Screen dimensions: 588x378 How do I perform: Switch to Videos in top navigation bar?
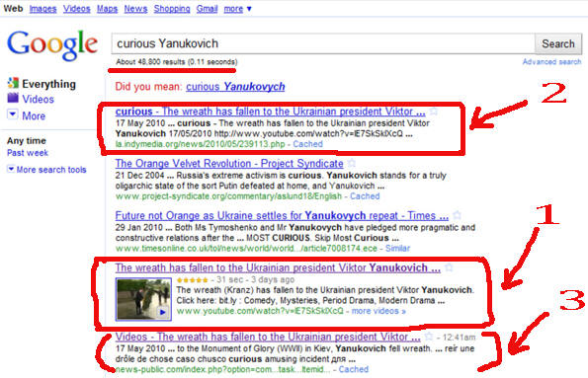(76, 9)
